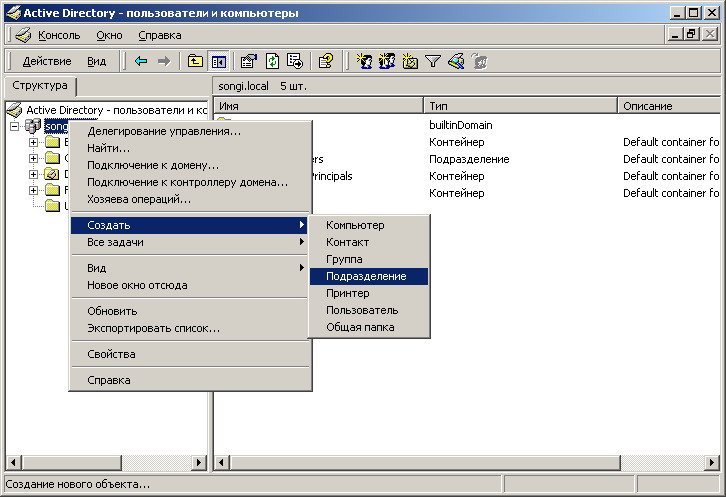The image size is (726, 497).
Task: Click the Forward arrow toolbar icon
Action: (164, 61)
